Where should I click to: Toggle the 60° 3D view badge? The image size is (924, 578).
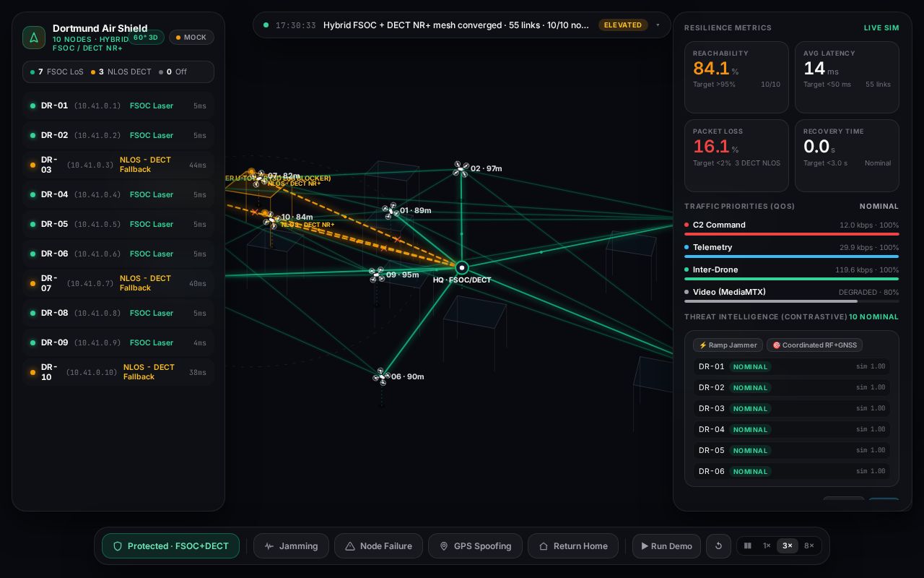[146, 38]
